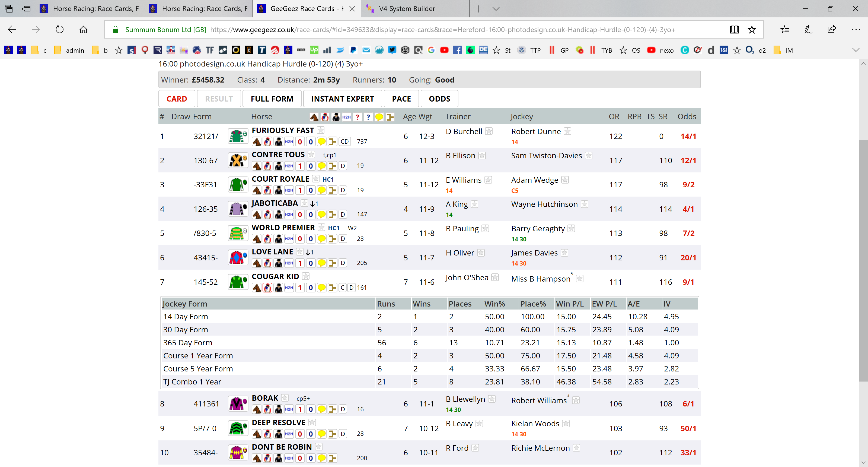
Task: Switch to INSTANT EXPERT tab
Action: click(342, 99)
